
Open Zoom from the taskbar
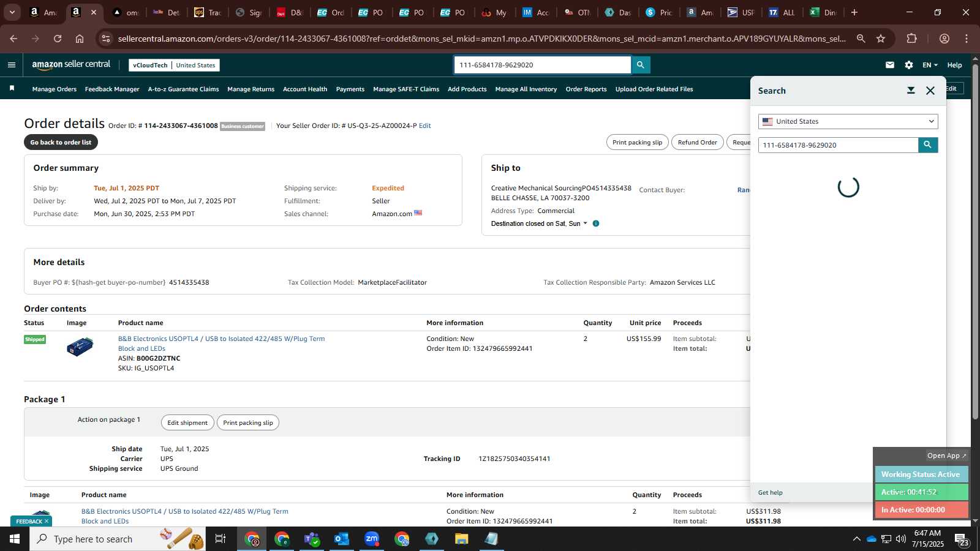pyautogui.click(x=372, y=539)
